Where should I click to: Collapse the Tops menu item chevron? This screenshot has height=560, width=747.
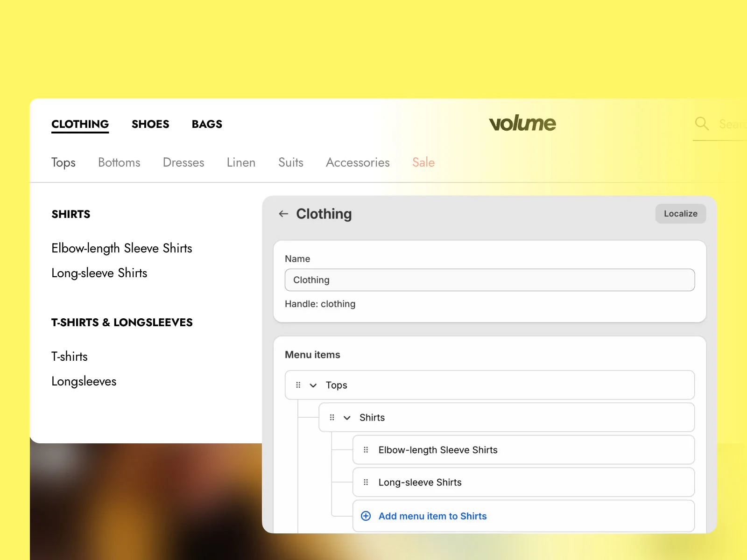pyautogui.click(x=313, y=385)
